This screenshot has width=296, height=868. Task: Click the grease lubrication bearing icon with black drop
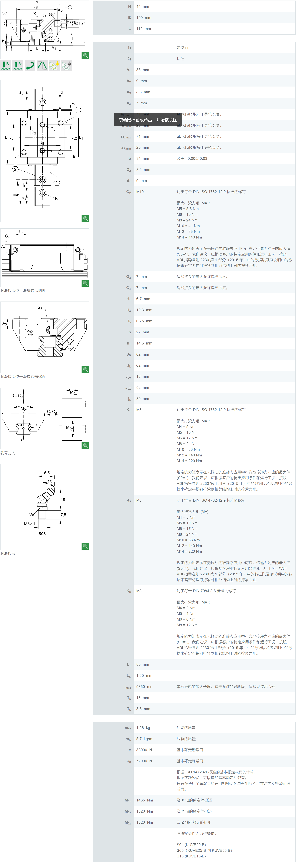pos(66,65)
